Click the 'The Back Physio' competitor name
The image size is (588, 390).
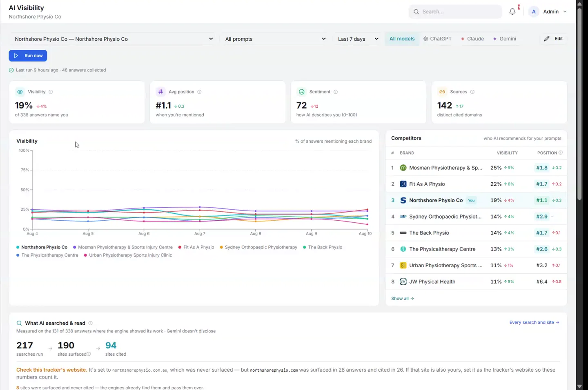click(x=429, y=233)
